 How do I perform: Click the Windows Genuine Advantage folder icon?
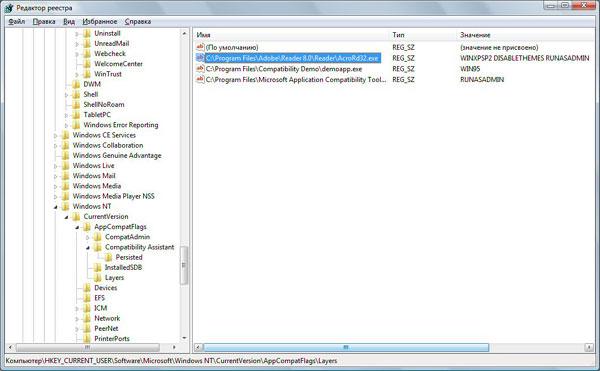pyautogui.click(x=66, y=156)
